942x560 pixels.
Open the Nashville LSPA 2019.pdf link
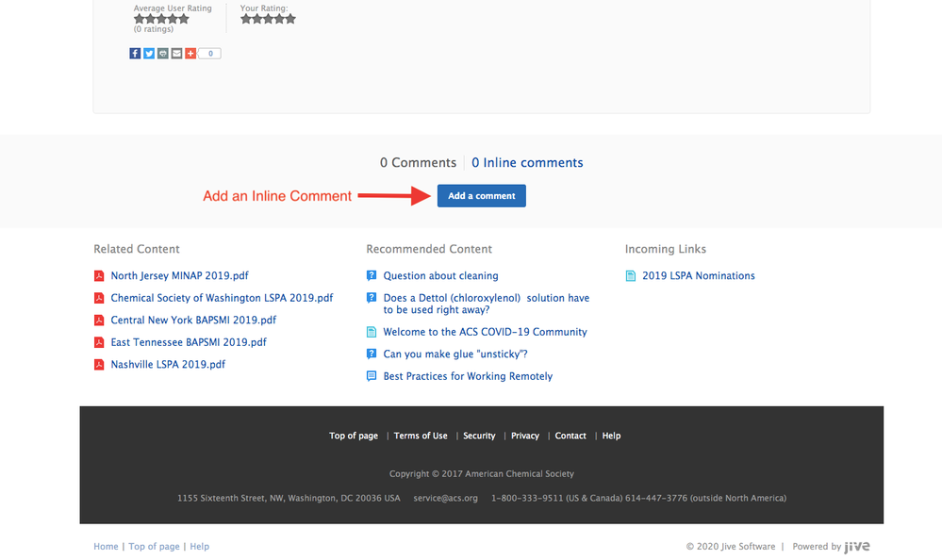click(168, 364)
